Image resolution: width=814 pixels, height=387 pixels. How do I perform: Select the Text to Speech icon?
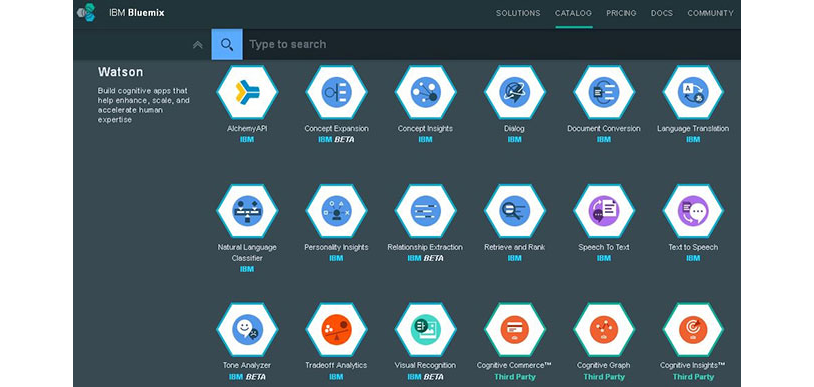click(693, 211)
